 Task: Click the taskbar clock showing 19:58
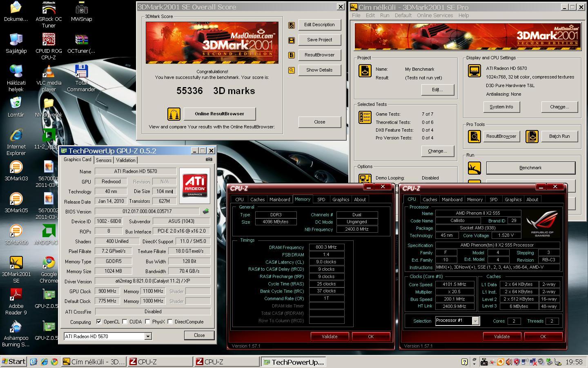(x=574, y=362)
